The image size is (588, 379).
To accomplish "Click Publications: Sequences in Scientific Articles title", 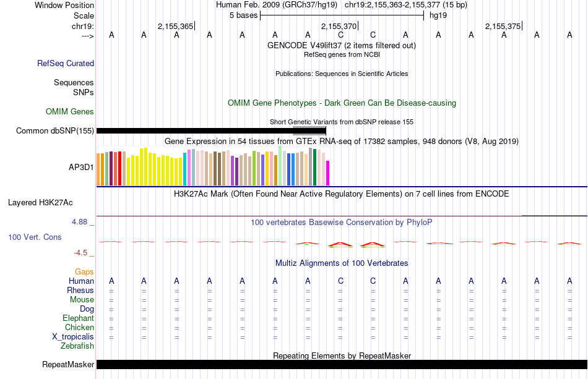I will (342, 74).
